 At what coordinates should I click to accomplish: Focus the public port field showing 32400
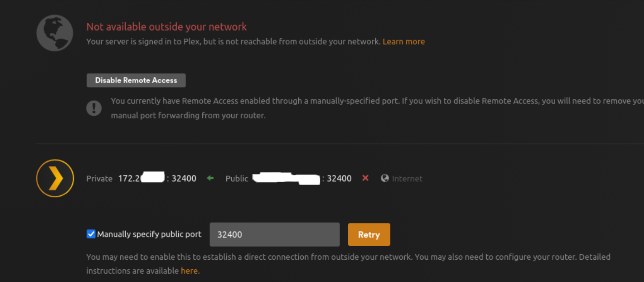click(x=275, y=234)
